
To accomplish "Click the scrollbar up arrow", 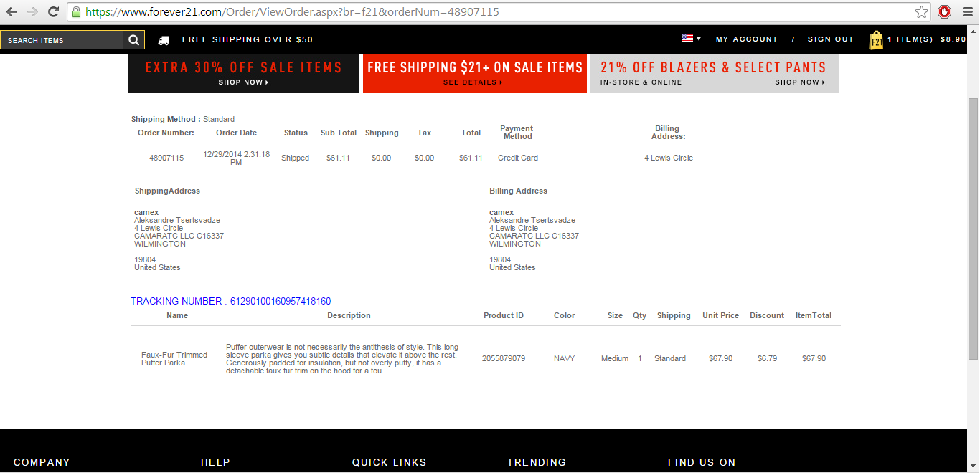I will point(974,32).
